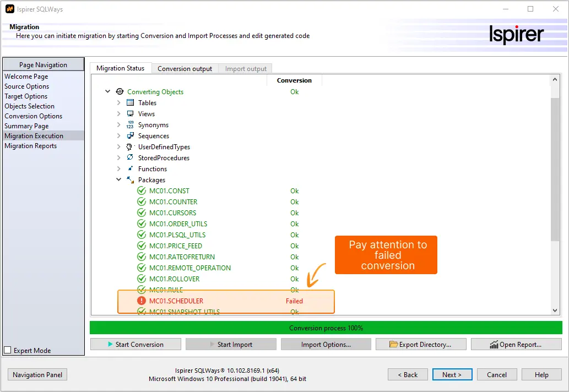Open Migration Reports page

(x=30, y=146)
